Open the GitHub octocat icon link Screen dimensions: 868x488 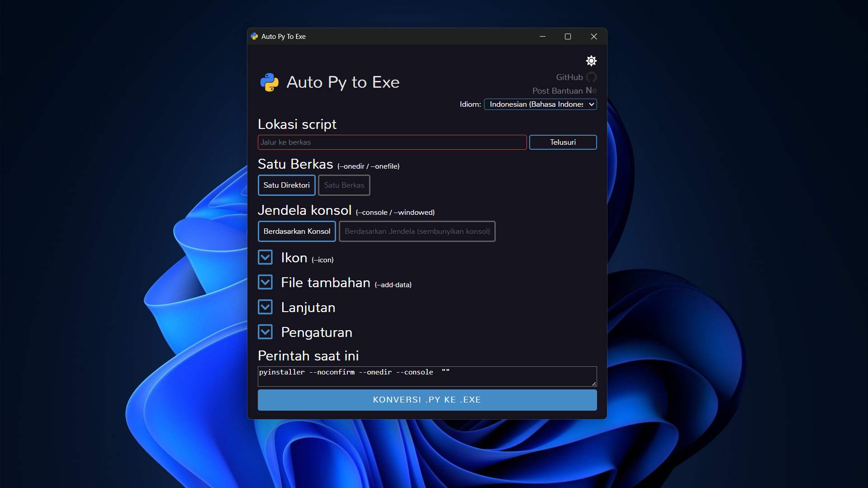tap(591, 77)
